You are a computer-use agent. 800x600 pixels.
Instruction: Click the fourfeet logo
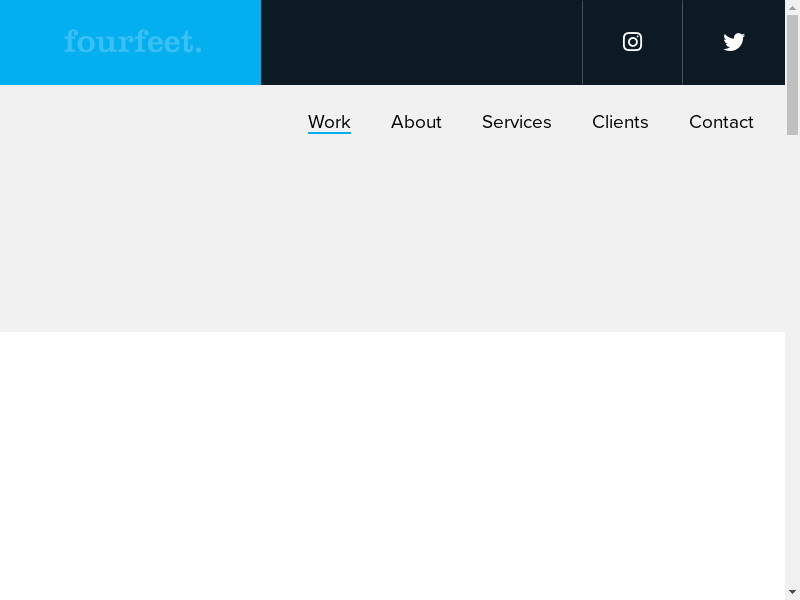(132, 42)
